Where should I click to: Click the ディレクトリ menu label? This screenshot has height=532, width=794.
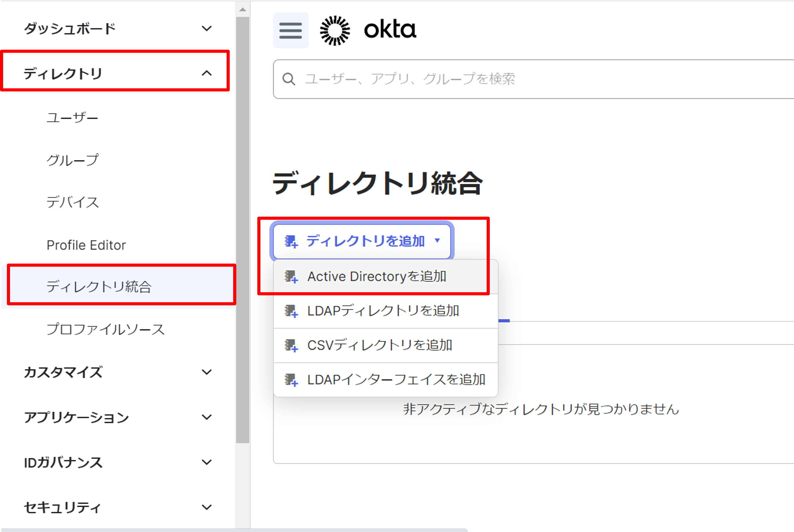pos(63,73)
